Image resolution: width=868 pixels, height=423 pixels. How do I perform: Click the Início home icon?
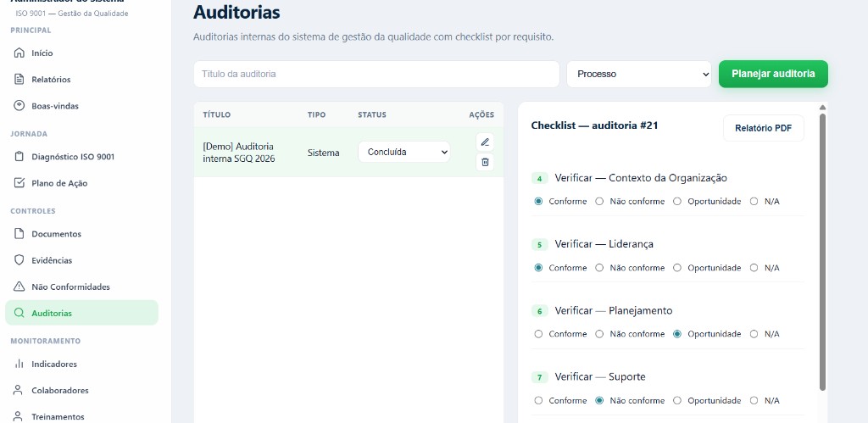(19, 53)
